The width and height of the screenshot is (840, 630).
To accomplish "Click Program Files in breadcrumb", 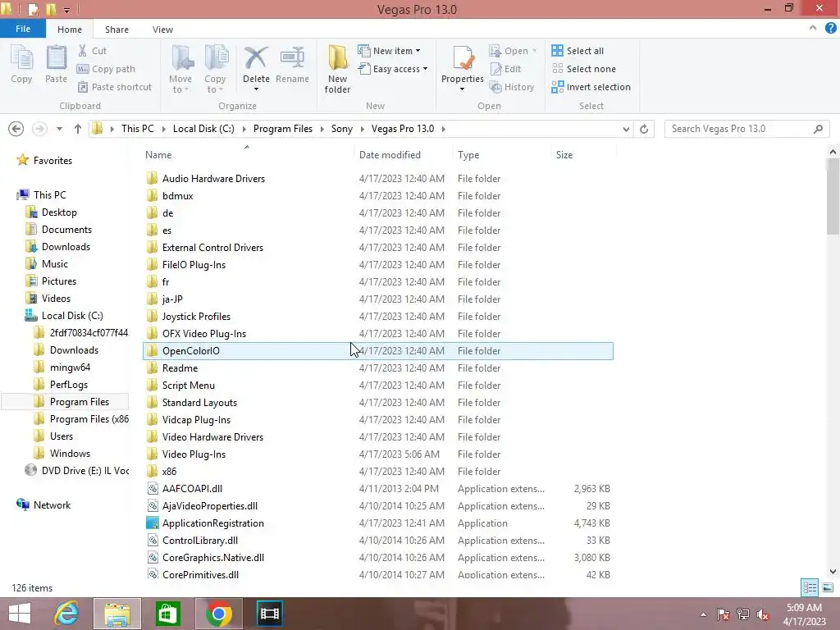I will (283, 129).
